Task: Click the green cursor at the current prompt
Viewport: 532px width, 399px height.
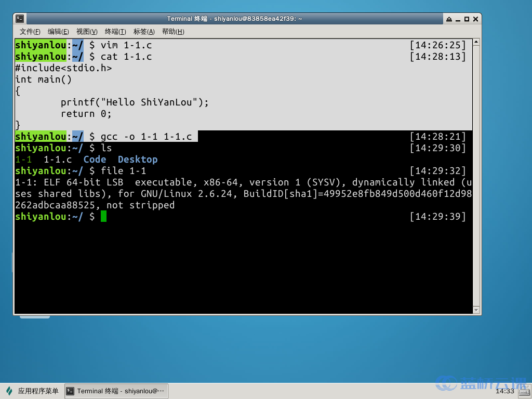Action: pos(103,217)
